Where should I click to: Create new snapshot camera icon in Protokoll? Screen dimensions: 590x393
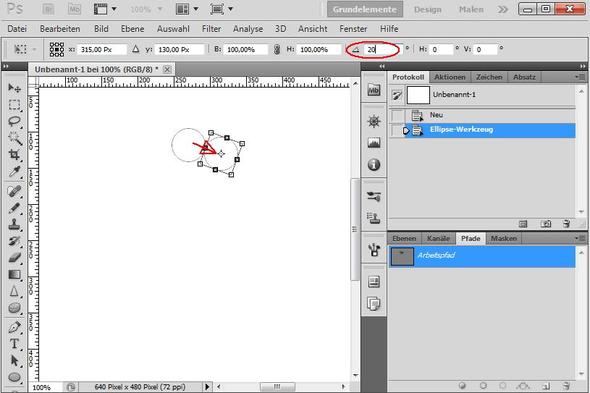pos(546,224)
